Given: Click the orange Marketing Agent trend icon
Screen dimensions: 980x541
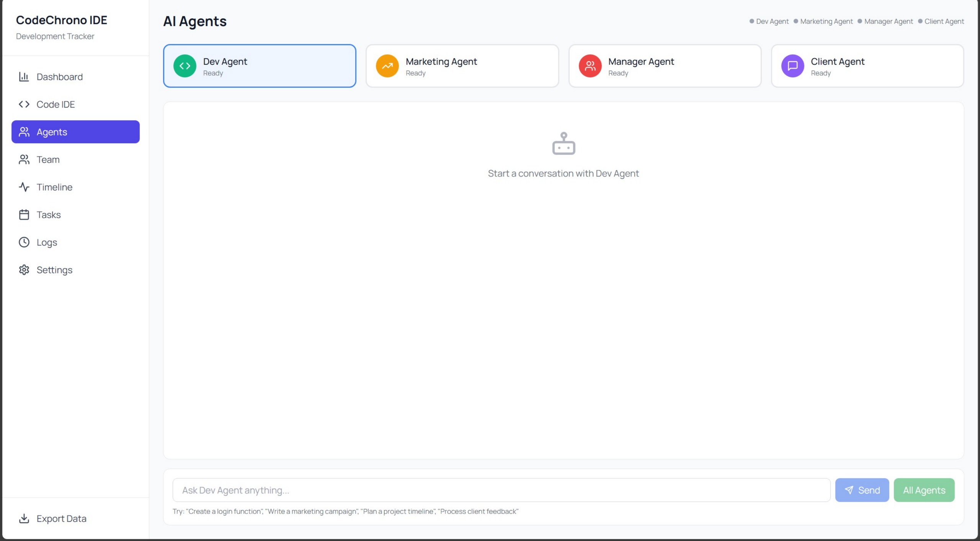Looking at the screenshot, I should point(387,66).
